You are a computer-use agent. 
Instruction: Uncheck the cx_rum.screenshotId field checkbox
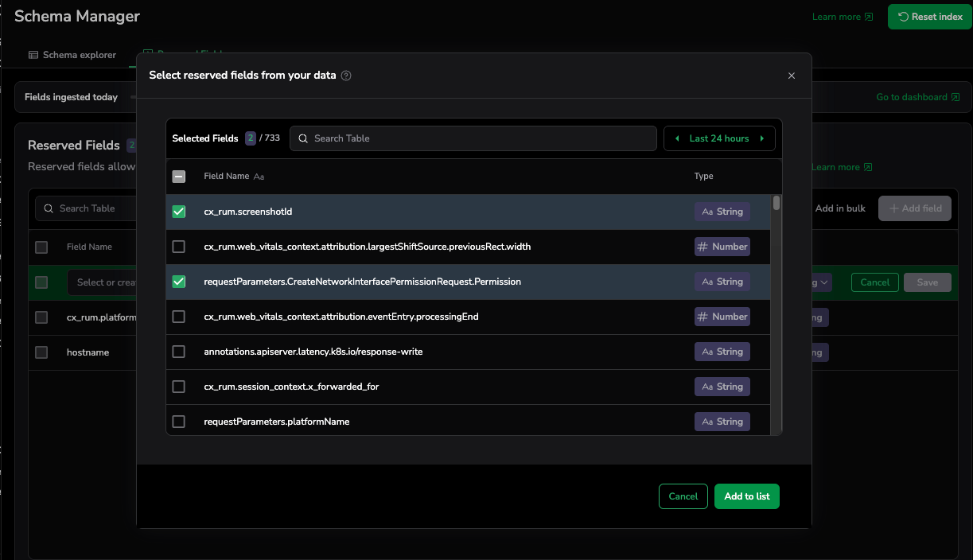(179, 212)
